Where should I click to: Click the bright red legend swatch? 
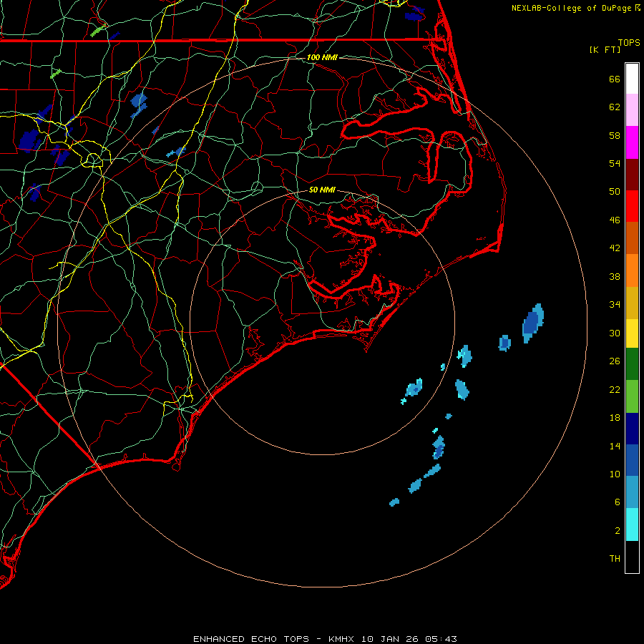point(632,206)
